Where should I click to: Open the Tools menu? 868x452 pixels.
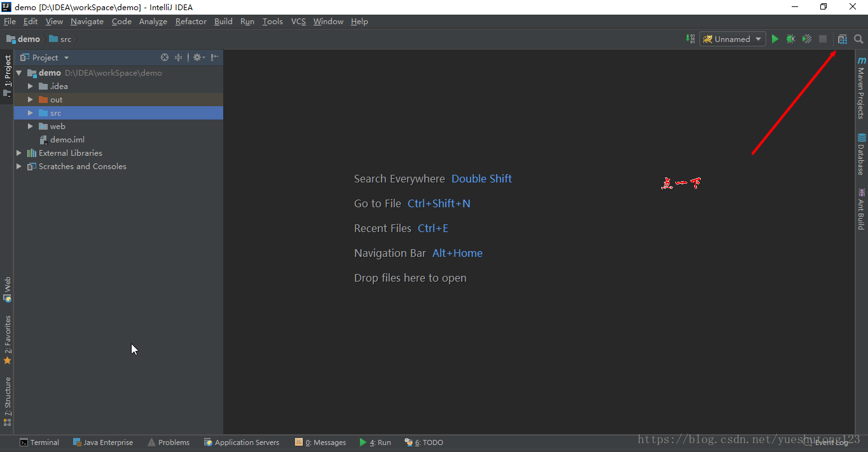[x=273, y=22]
